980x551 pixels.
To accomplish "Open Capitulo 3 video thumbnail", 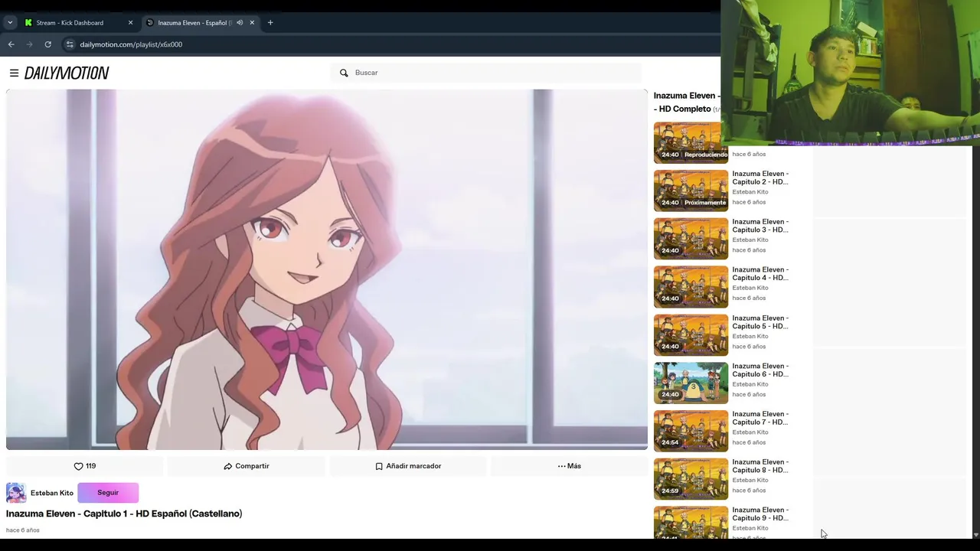I will 691,239.
